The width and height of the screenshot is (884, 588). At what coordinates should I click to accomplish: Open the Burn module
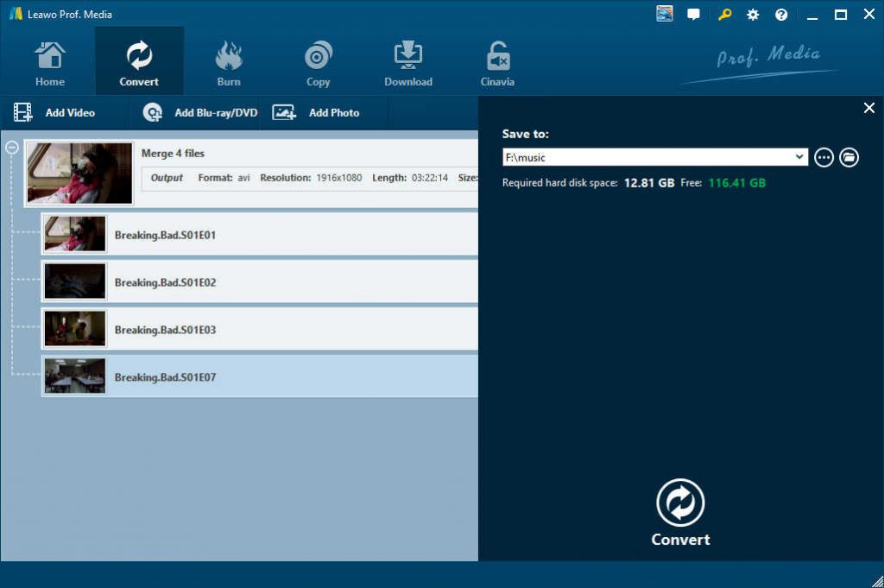click(x=228, y=64)
